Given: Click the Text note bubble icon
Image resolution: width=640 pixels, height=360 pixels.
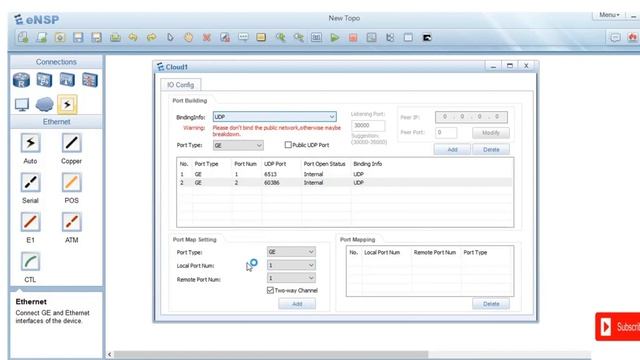Looking at the screenshot, I should (243, 38).
